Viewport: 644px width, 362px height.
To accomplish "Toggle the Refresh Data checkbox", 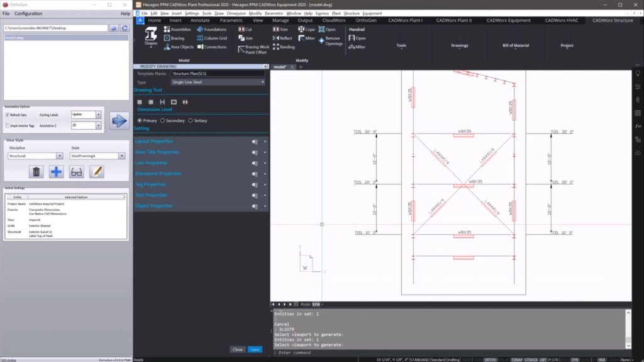I will tap(8, 115).
